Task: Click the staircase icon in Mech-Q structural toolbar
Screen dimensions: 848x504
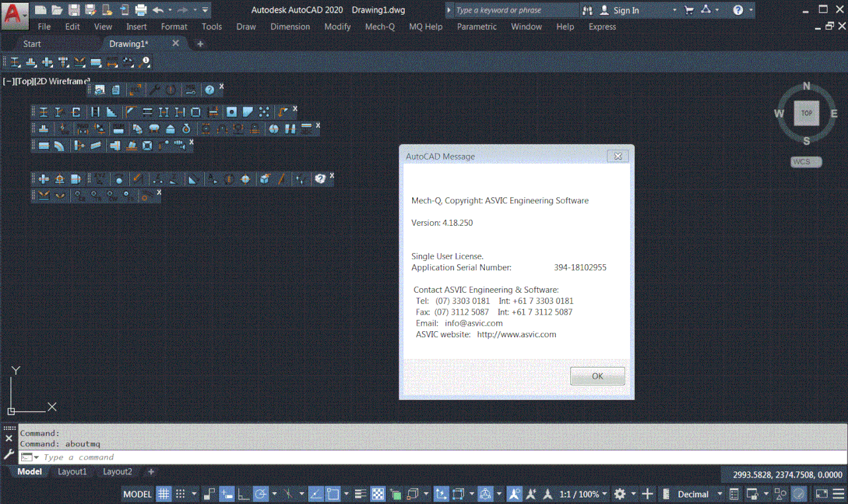Action: (112, 112)
